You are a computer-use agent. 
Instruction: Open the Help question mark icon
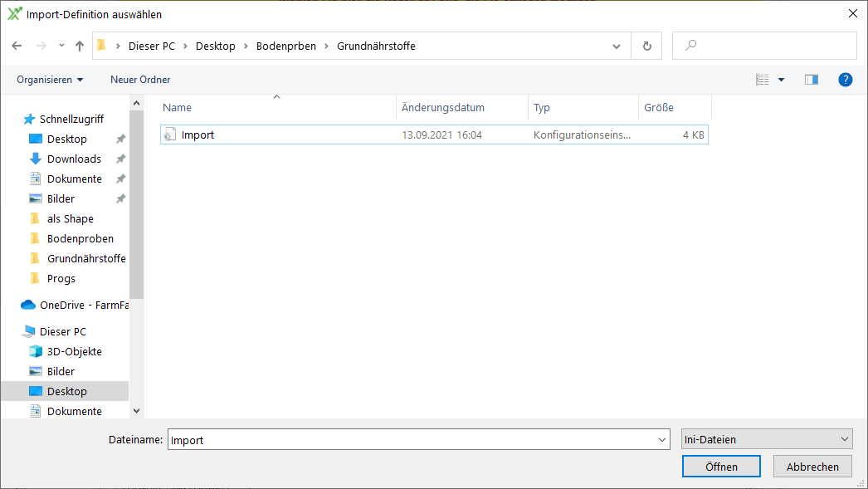845,80
